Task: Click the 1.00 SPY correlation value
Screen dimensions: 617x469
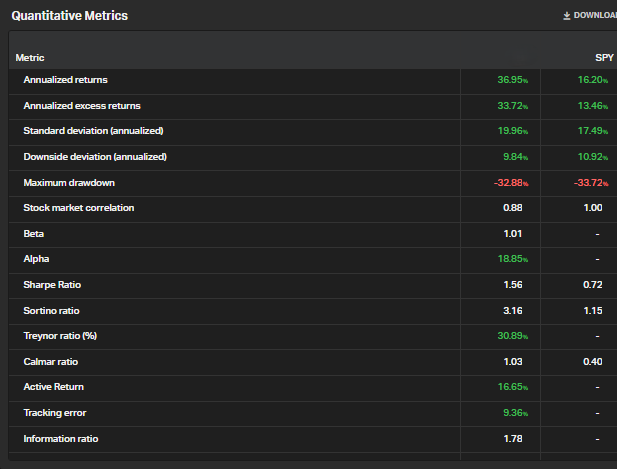Action: pos(593,208)
